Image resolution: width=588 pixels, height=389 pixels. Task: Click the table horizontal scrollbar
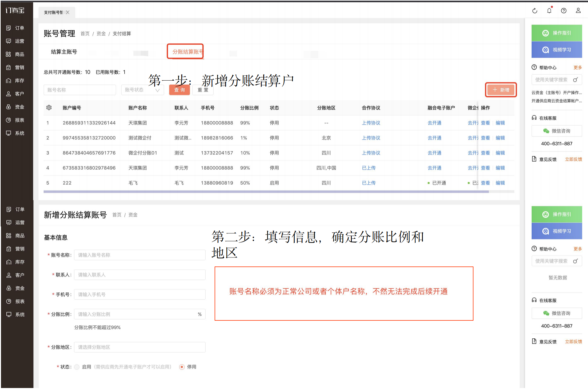266,192
